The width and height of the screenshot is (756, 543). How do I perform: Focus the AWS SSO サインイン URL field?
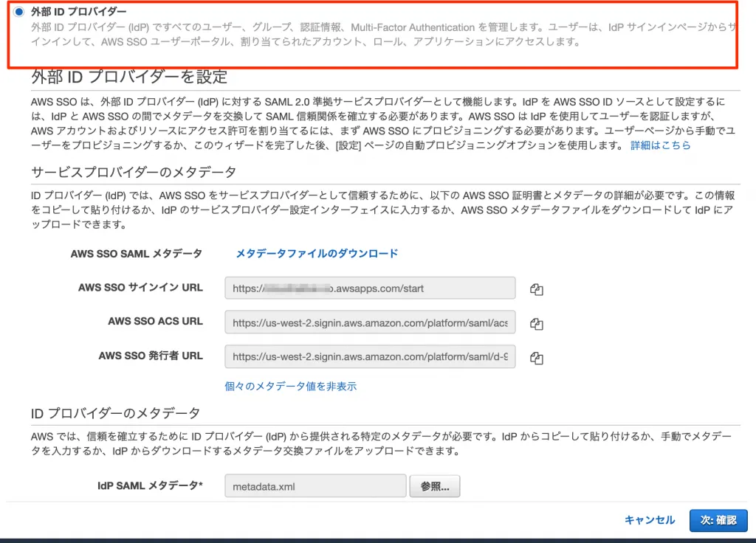point(370,288)
